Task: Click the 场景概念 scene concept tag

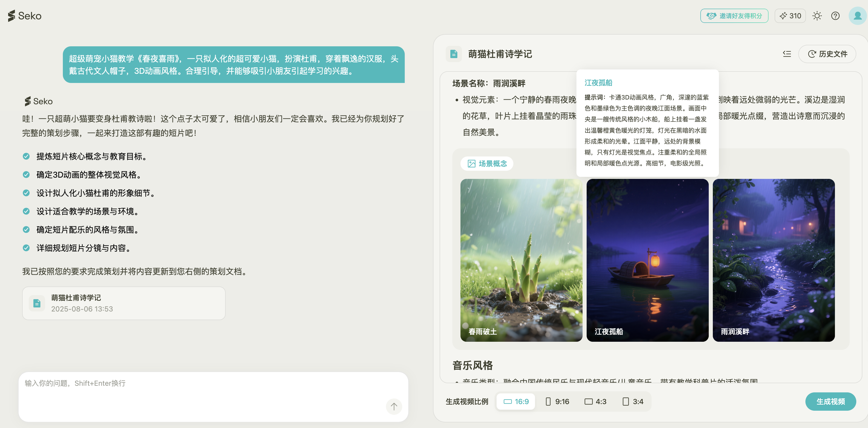Action: click(x=487, y=164)
